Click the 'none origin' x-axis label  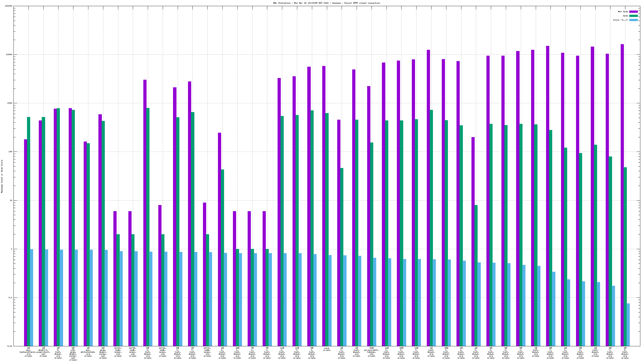point(326,349)
